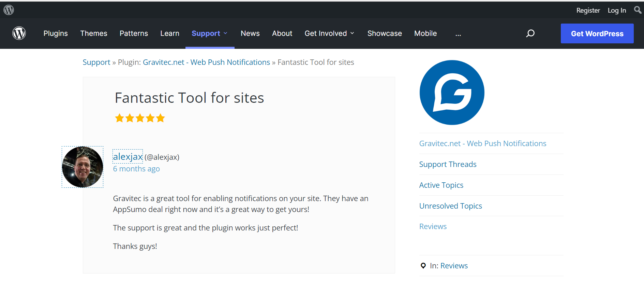Open Gravitec.net breadcrumb plugin link
Image resolution: width=644 pixels, height=281 pixels.
(x=206, y=62)
